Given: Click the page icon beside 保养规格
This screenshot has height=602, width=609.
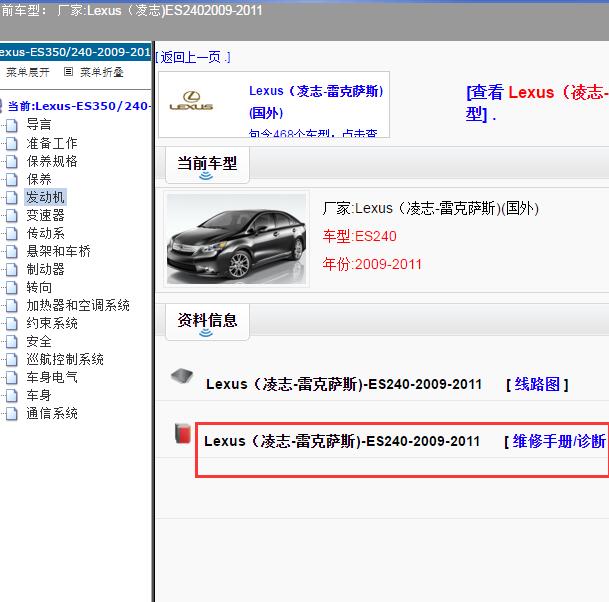Looking at the screenshot, I should point(12,161).
